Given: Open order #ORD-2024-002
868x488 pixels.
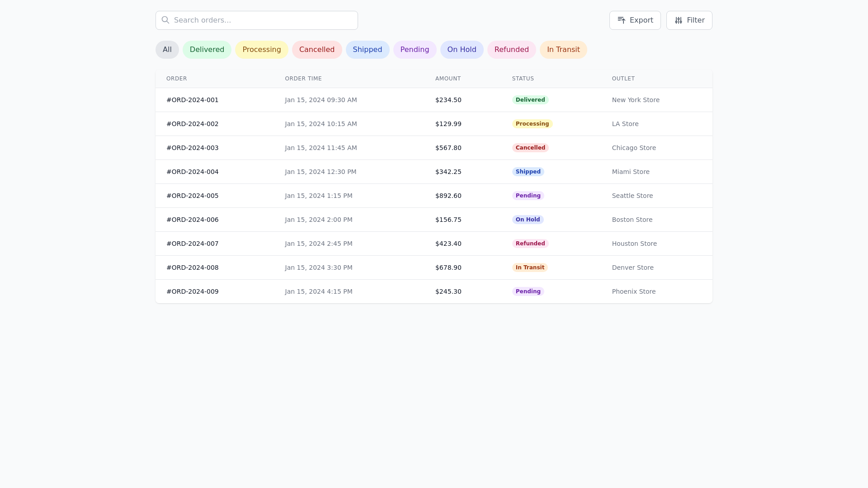Looking at the screenshot, I should pyautogui.click(x=193, y=124).
